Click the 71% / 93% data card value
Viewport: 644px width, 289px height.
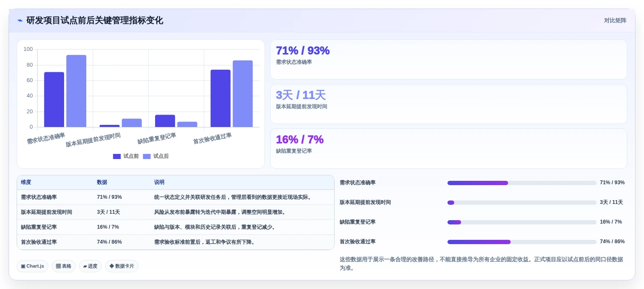coord(303,50)
